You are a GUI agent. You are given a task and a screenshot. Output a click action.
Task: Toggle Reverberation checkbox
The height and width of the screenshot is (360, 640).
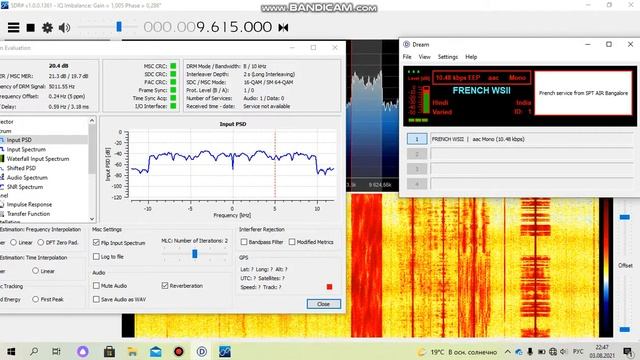(165, 286)
